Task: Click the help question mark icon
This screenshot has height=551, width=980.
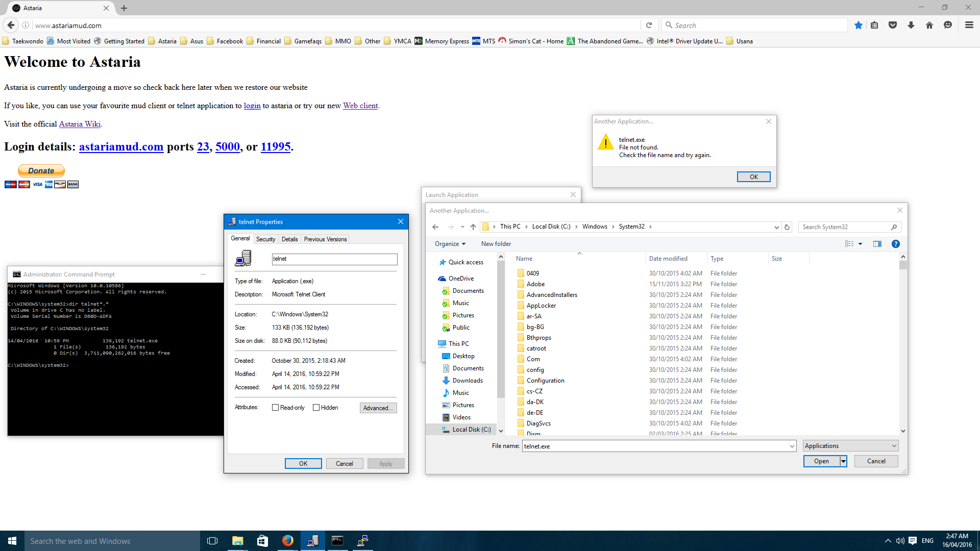Action: point(895,244)
